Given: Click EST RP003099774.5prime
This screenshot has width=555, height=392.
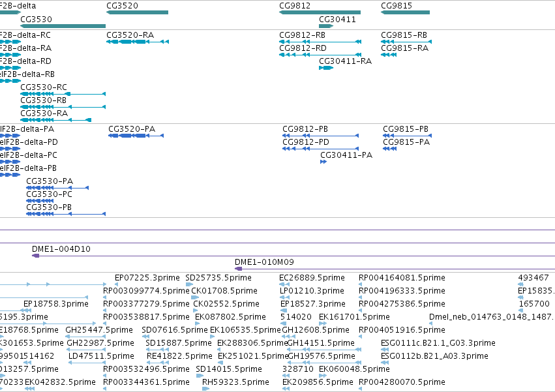Looking at the screenshot, I should click(x=146, y=291).
